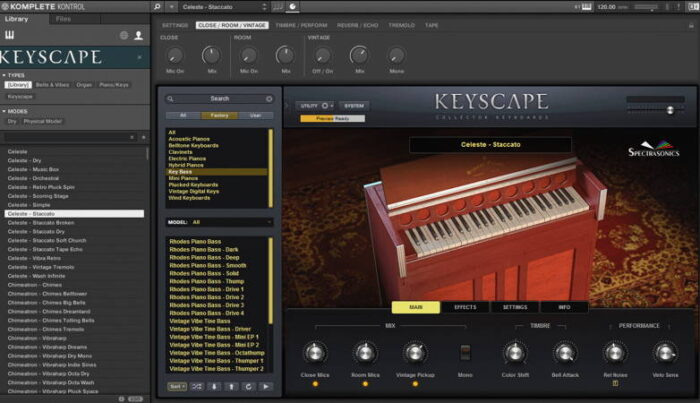The height and width of the screenshot is (403, 700).
Task: Toggle the Mono switch in Mix section
Action: (x=465, y=353)
